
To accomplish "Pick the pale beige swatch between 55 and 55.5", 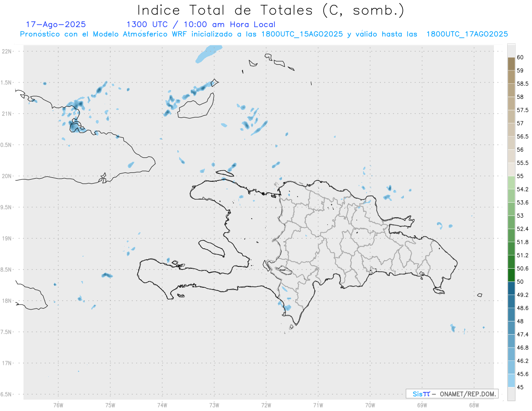I will [x=511, y=170].
